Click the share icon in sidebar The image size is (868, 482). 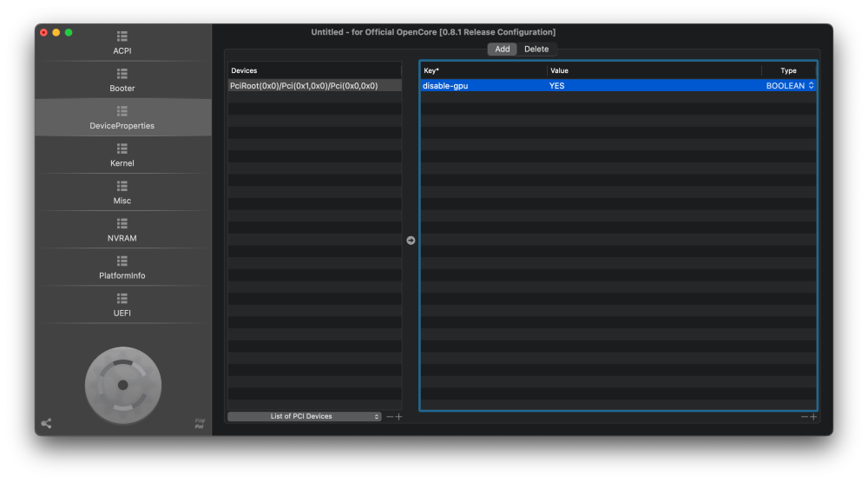coord(47,423)
